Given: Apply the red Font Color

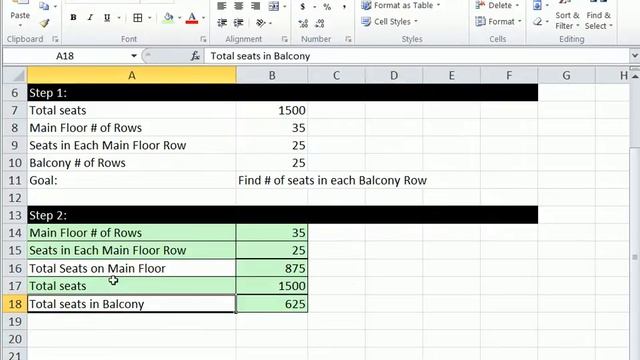Looking at the screenshot, I should tap(192, 18).
